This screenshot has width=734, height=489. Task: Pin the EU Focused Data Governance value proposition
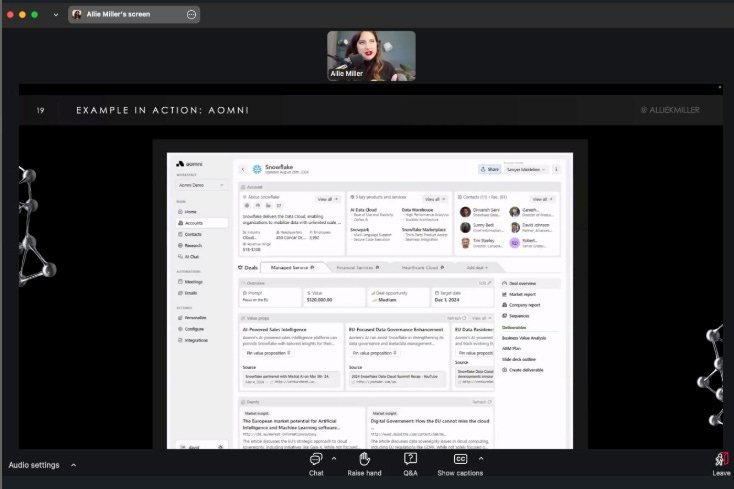374,353
